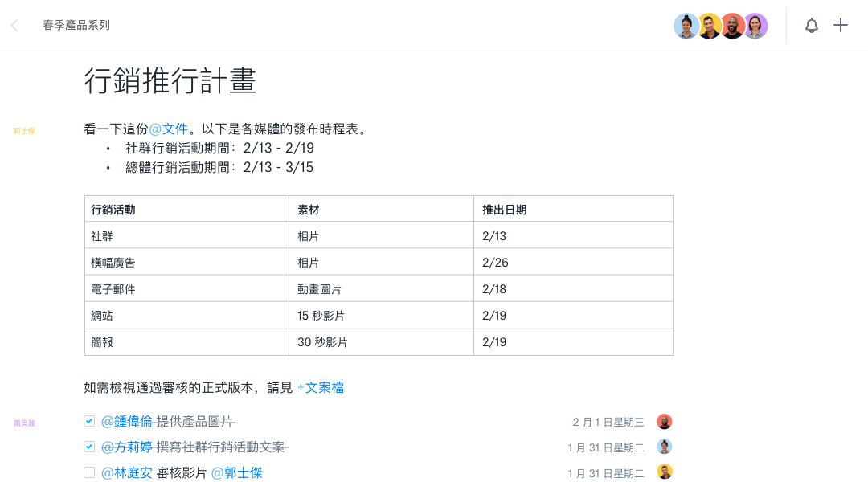Uncheck the completed 鍾偉倫 product image task
Screen dimensions: 868x482
[89, 421]
